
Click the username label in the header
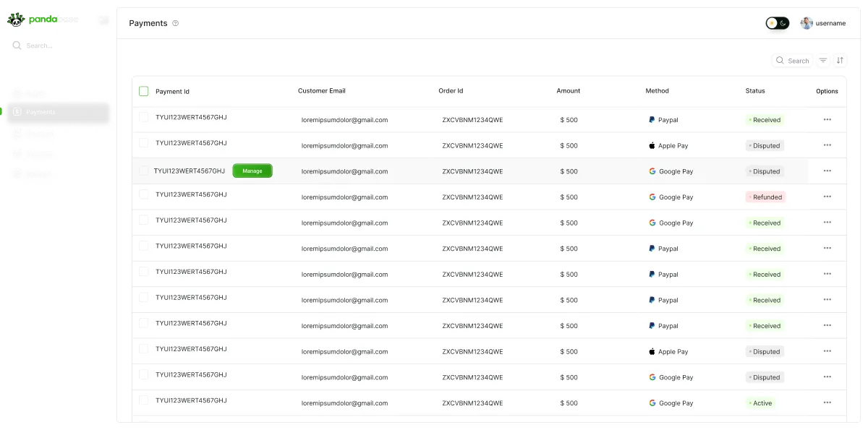[830, 23]
